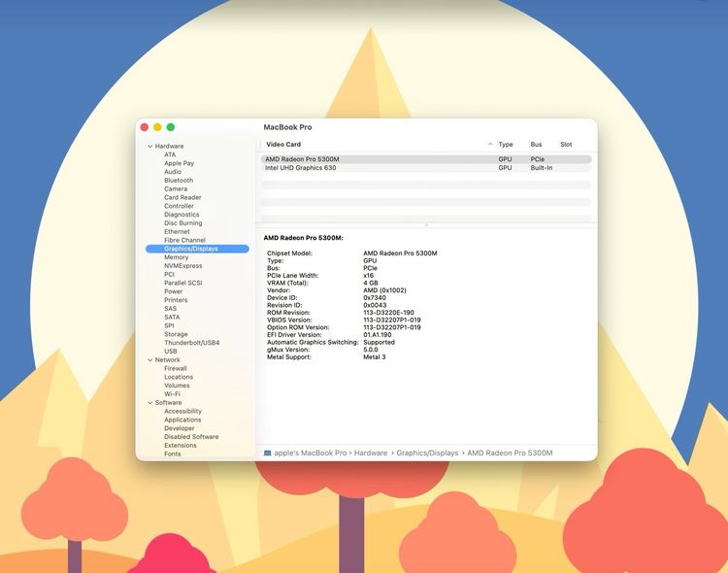Screen dimensions: 728x573
Task: Collapse the Network section disclosure triangle
Action: click(150, 360)
